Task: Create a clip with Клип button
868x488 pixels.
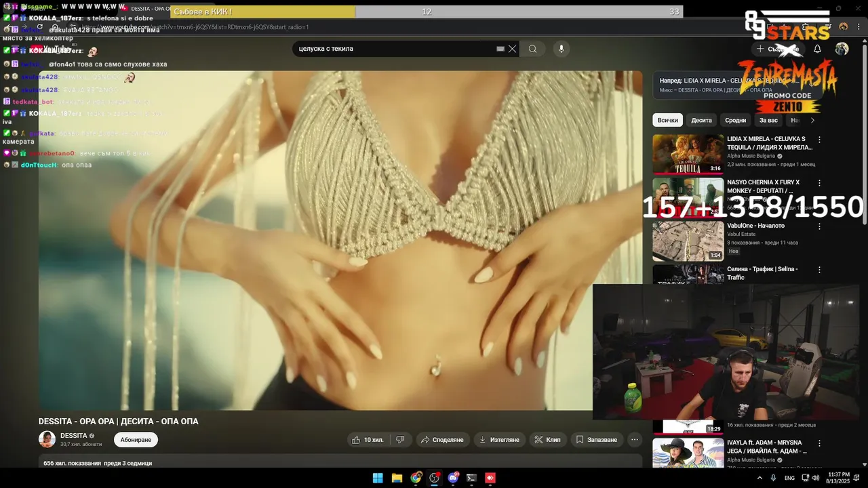Action: coord(547,440)
